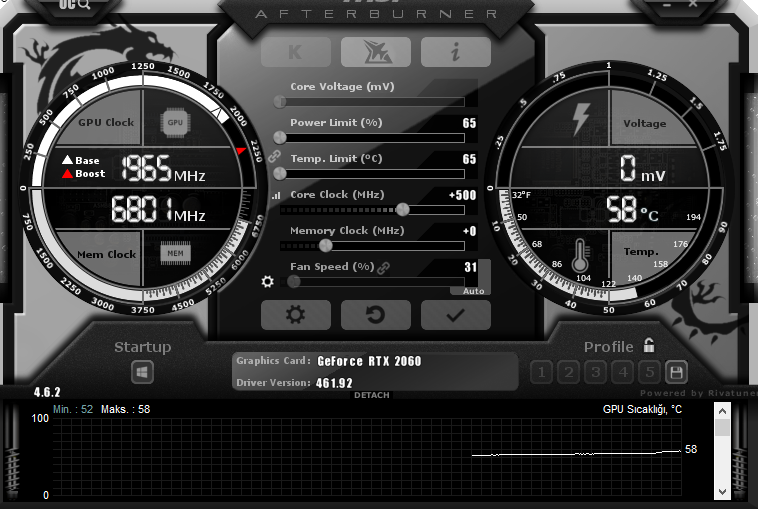The width and height of the screenshot is (758, 509).
Task: Click the 6801 MHz memory clock reading
Action: click(x=159, y=209)
